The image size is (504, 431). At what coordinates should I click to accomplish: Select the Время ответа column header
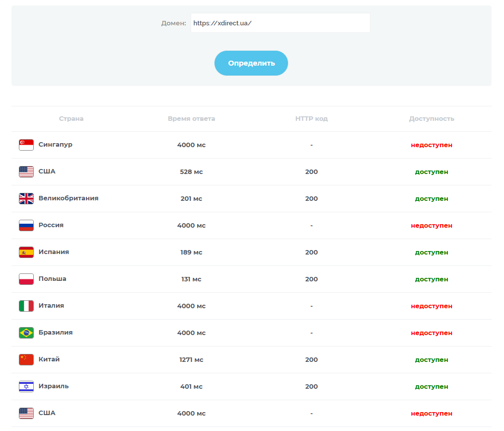(x=191, y=118)
